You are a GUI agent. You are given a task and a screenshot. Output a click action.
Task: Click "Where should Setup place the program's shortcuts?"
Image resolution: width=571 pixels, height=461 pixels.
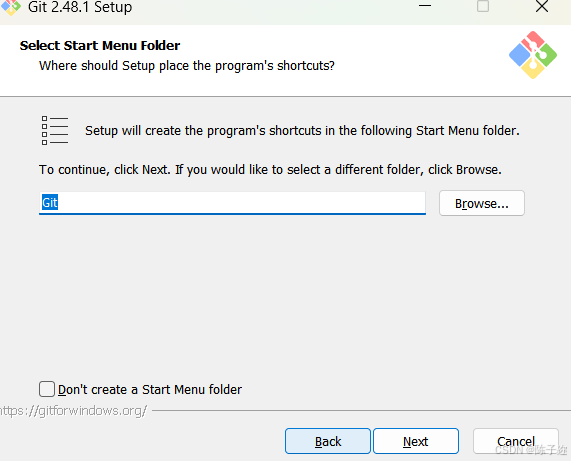point(187,66)
